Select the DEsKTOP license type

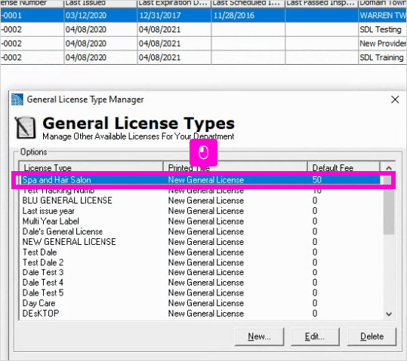coord(200,314)
